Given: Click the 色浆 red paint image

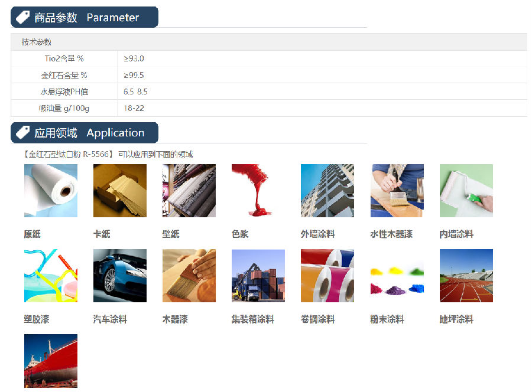Looking at the screenshot, I should [x=258, y=191].
